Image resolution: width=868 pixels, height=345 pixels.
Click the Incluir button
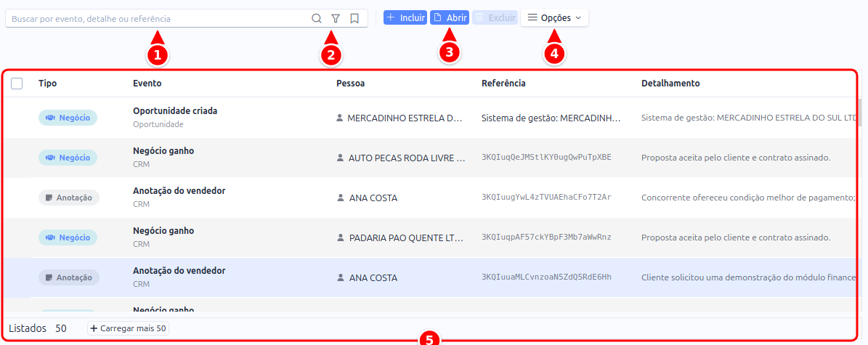pyautogui.click(x=405, y=17)
